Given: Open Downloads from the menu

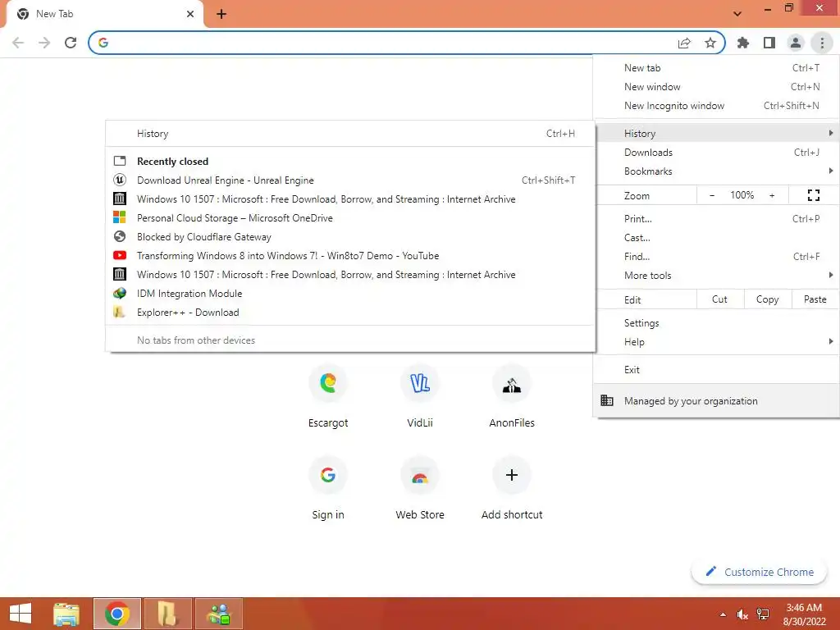Looking at the screenshot, I should (x=716, y=152).
